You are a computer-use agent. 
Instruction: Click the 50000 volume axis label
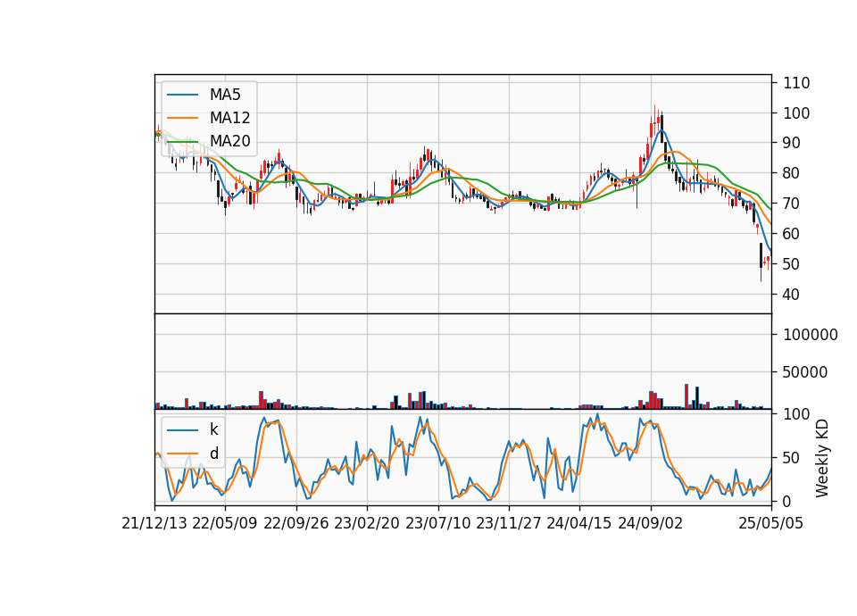pos(805,372)
